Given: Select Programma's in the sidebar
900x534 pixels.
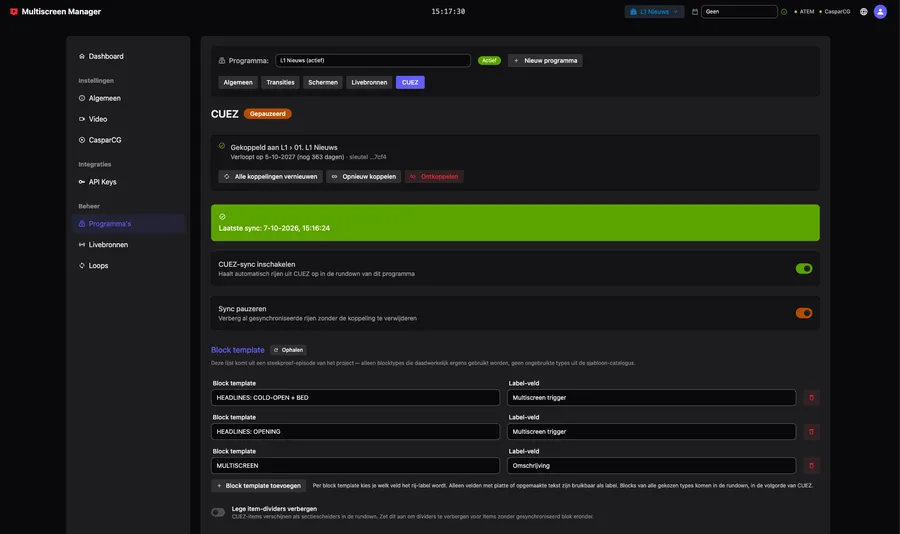Looking at the screenshot, I should click(x=128, y=224).
